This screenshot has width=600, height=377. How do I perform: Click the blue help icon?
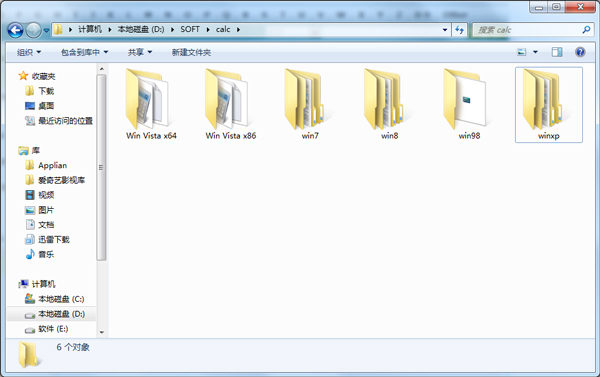pos(580,52)
